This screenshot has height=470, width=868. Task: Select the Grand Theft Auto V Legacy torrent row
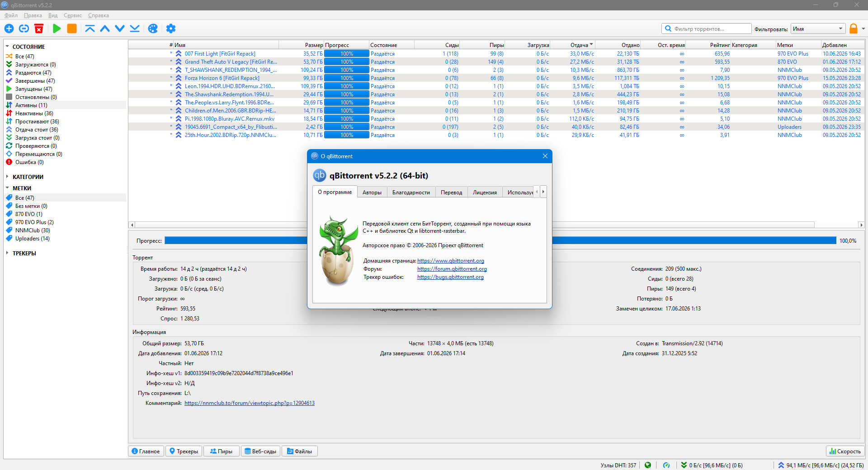click(x=496, y=62)
